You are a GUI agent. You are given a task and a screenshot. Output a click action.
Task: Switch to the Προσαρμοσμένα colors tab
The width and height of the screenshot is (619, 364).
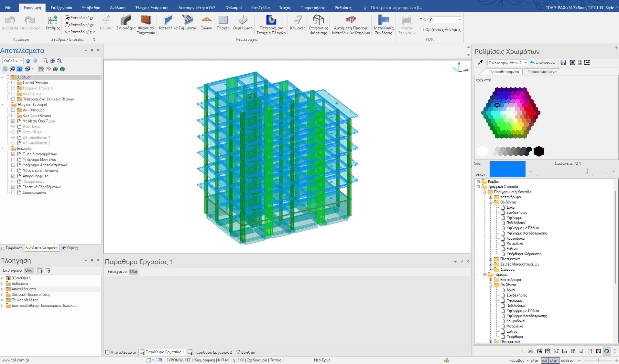542,72
